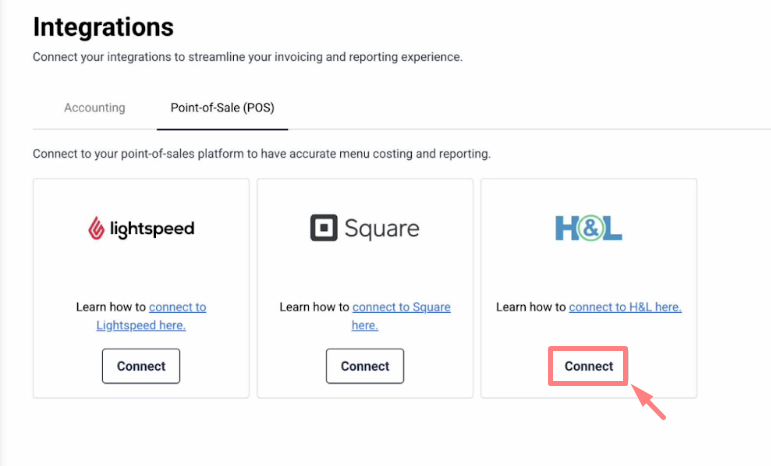Click the red Lightspeed flame icon
Image resolution: width=771 pixels, height=466 pixels.
tap(96, 228)
